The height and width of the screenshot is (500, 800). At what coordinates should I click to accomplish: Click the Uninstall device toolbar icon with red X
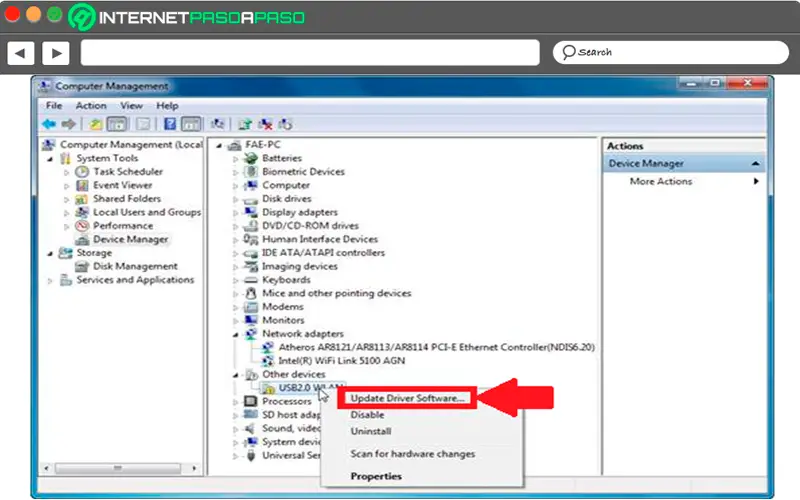265,124
